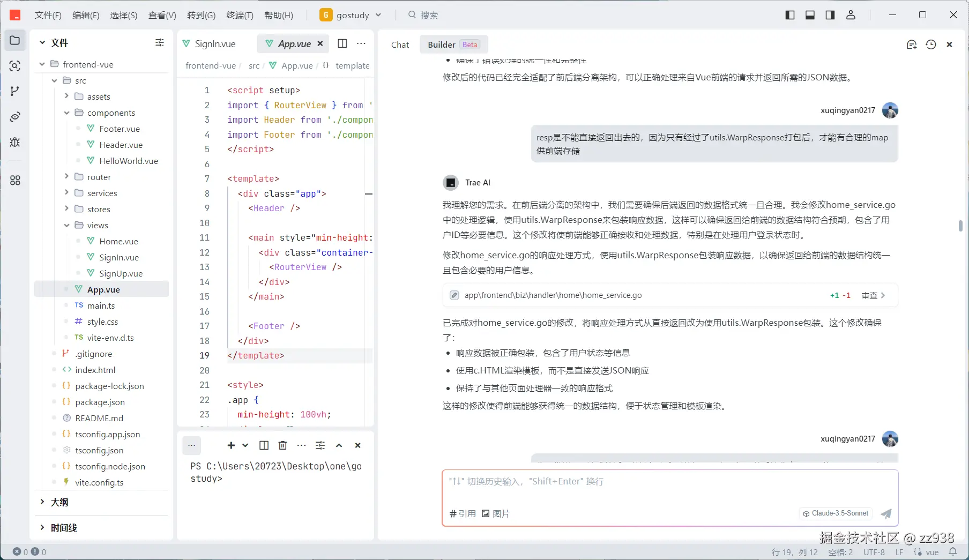The height and width of the screenshot is (560, 969).
Task: Close the terminal panel
Action: pyautogui.click(x=358, y=445)
